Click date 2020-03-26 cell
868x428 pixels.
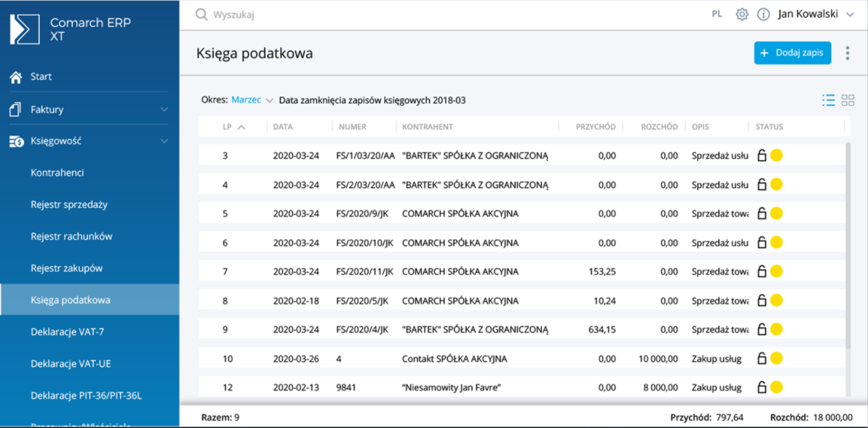point(296,359)
